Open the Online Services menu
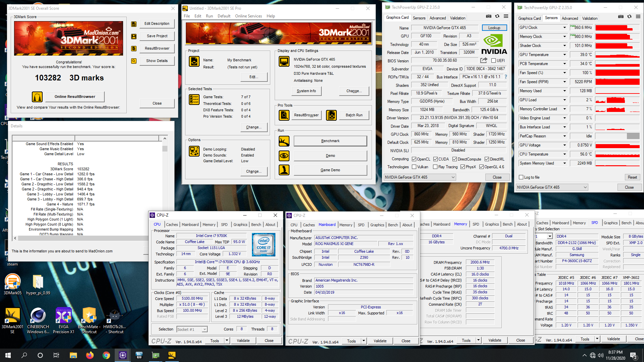This screenshot has width=644, height=362. [x=249, y=16]
